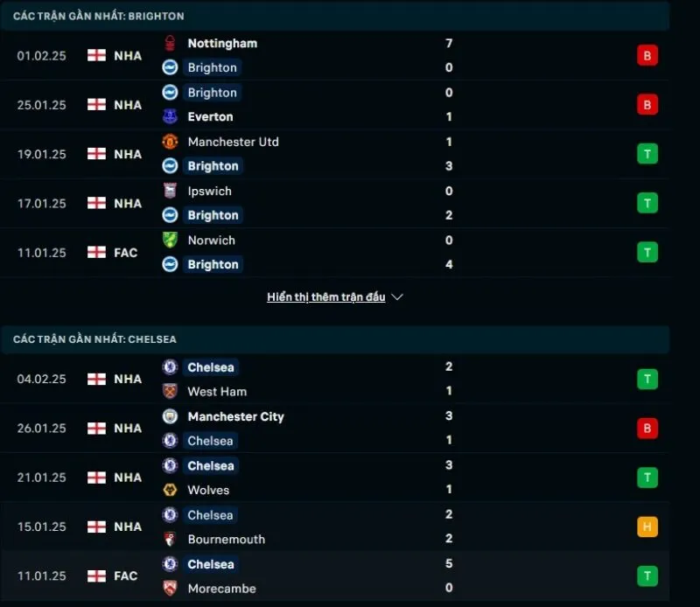700x607 pixels.
Task: Toggle the green T badge on the 04.02.25 row
Action: 647,379
